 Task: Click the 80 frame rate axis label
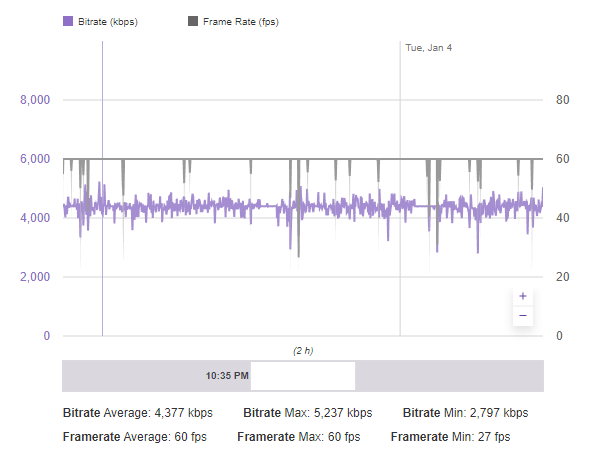click(563, 100)
